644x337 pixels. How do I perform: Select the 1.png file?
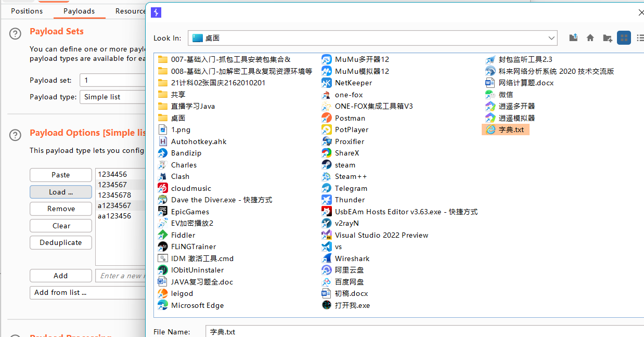pos(174,129)
